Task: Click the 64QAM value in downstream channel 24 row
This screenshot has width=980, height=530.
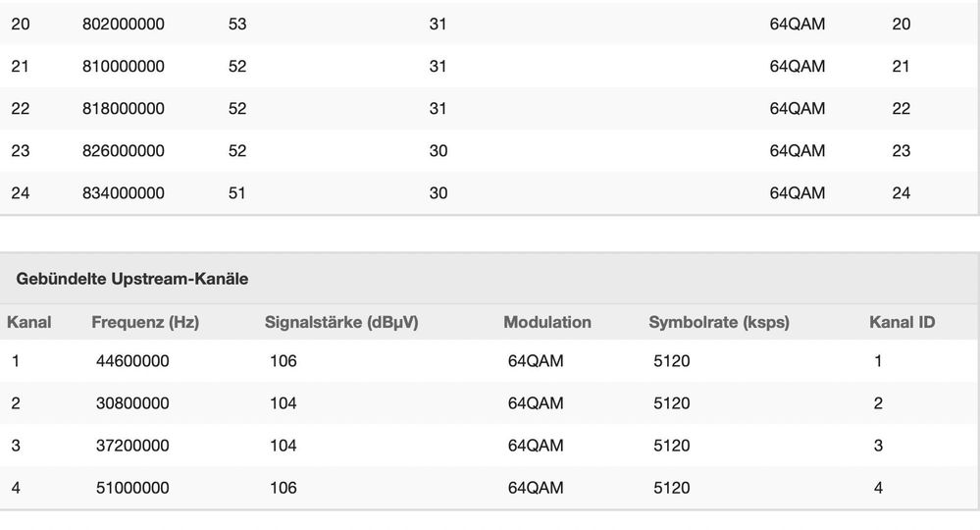Action: 798,193
